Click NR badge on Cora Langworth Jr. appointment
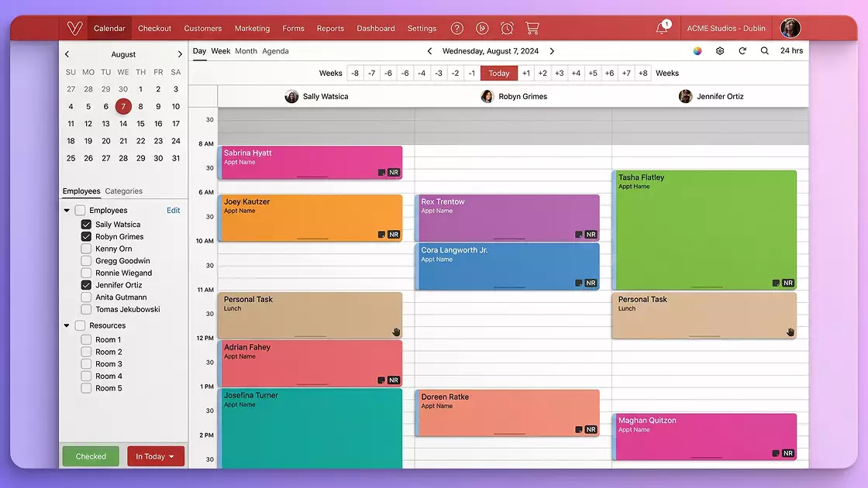This screenshot has height=488, width=868. [591, 284]
